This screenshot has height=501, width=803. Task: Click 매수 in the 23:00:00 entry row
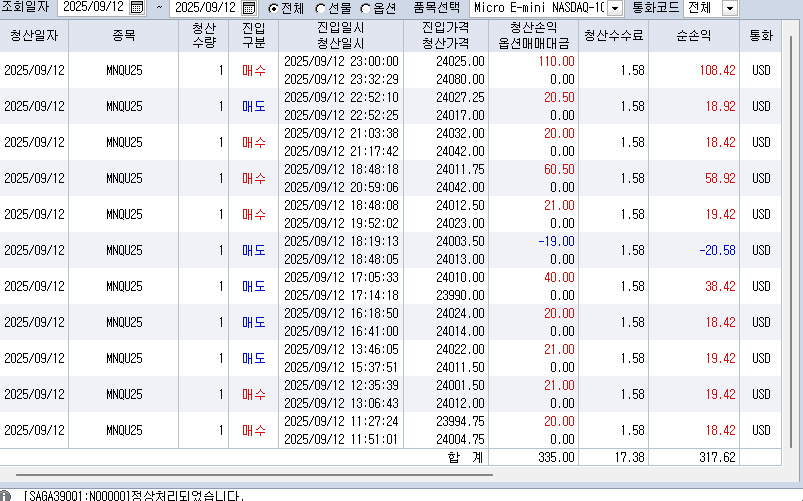click(254, 71)
